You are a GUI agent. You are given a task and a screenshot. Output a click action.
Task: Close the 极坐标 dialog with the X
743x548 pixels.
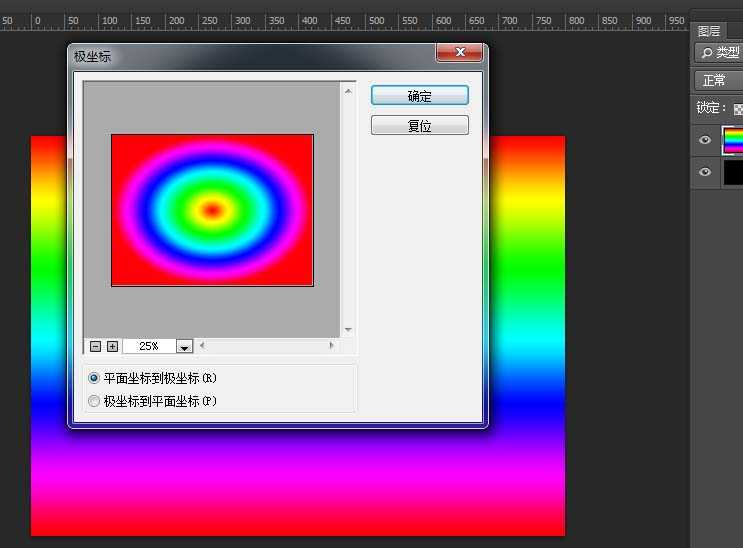(460, 52)
